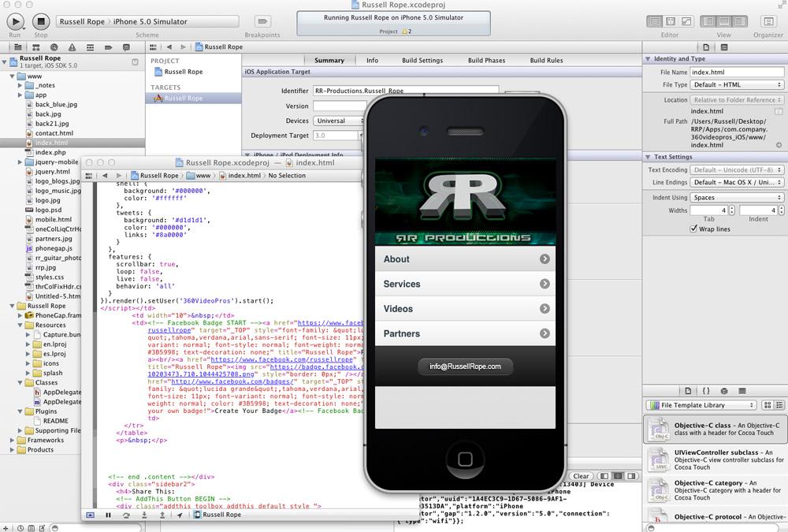This screenshot has height=532, width=788.
Task: Expand the PhoneGap.framework item
Action: click(20, 315)
